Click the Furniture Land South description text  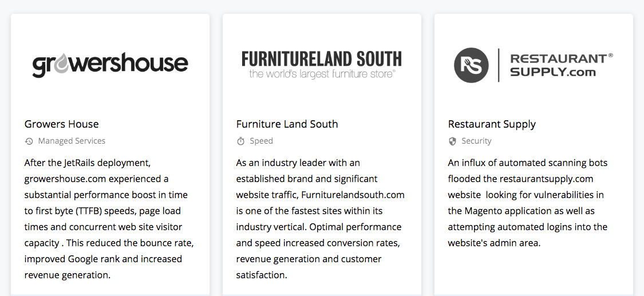click(321, 219)
